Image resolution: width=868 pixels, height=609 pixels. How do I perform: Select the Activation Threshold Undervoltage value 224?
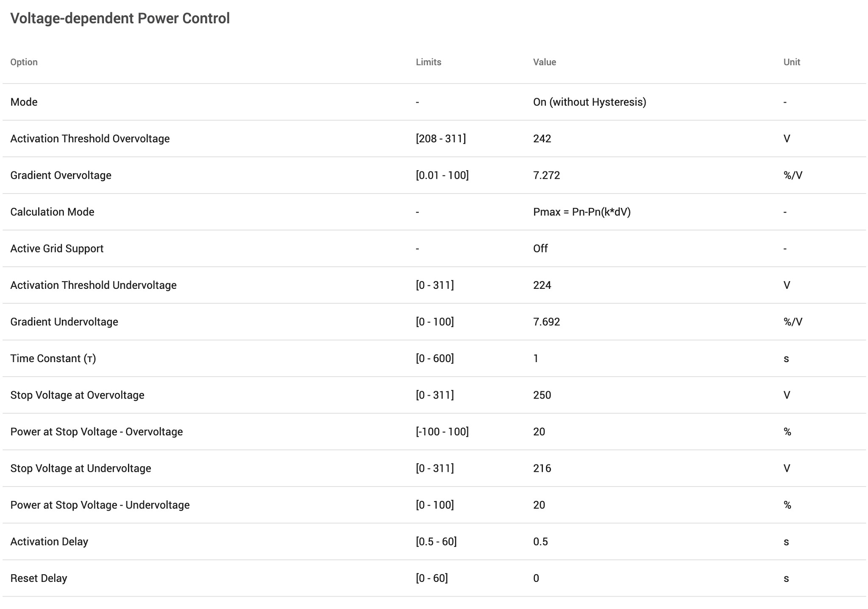(x=542, y=285)
